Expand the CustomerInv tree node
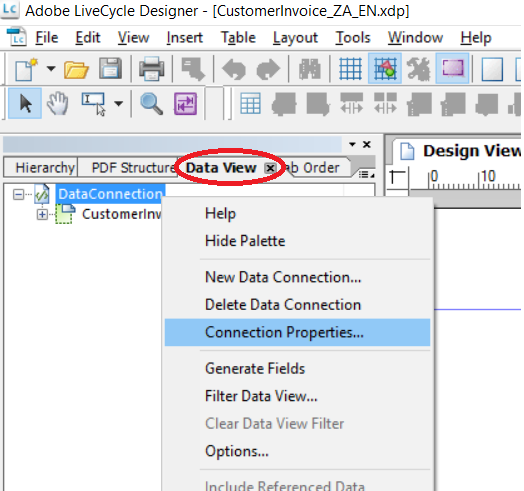Screen dimensions: 524x491 tap(42, 214)
